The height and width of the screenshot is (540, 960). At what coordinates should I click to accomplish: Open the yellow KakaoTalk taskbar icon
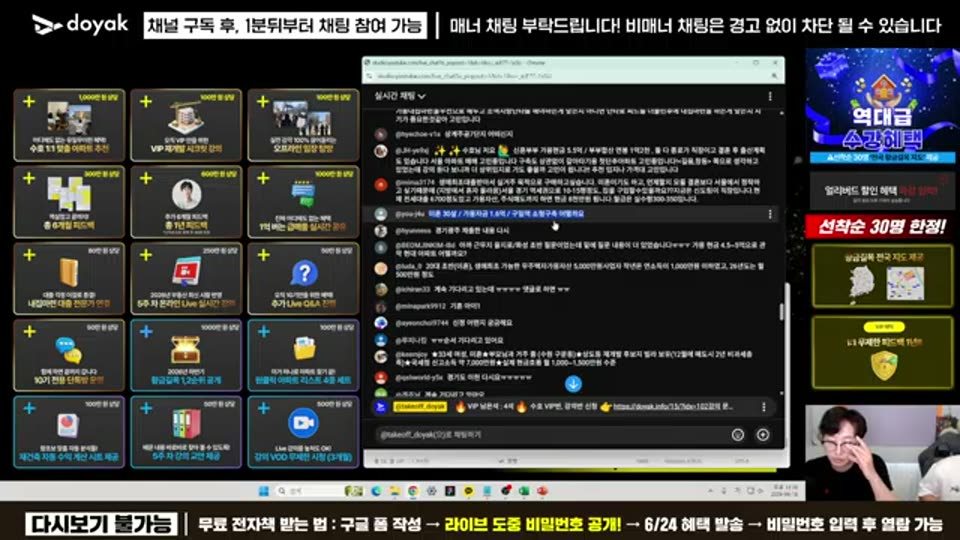point(468,491)
